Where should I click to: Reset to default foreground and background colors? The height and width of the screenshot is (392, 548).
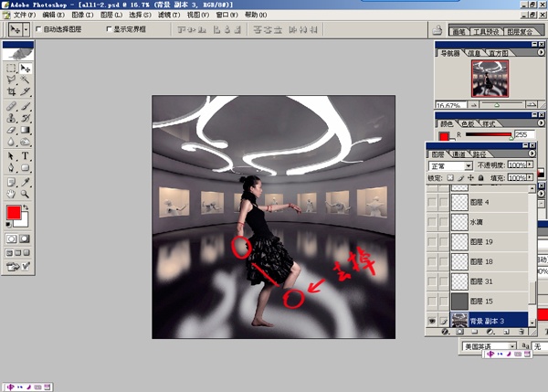tap(8, 224)
